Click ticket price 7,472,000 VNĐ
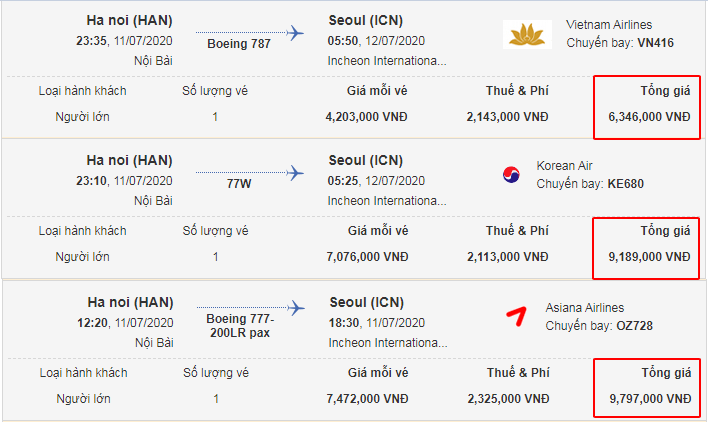 point(367,400)
